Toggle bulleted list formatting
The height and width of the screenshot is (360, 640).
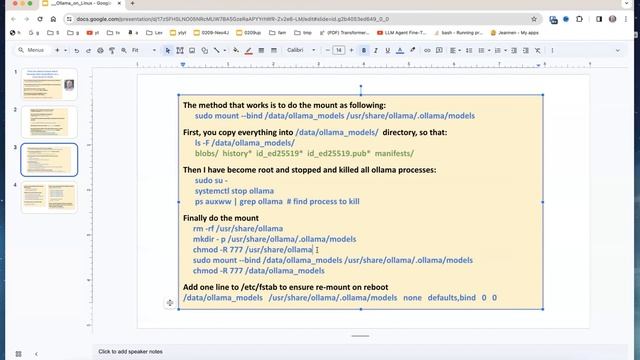pyautogui.click(x=481, y=51)
